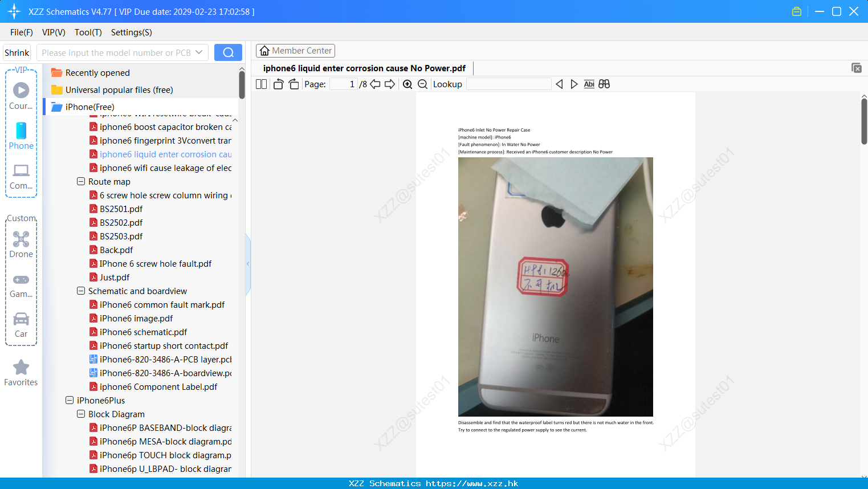Select the Phone category in sidebar
Viewport: 868px width, 489px height.
[x=21, y=136]
